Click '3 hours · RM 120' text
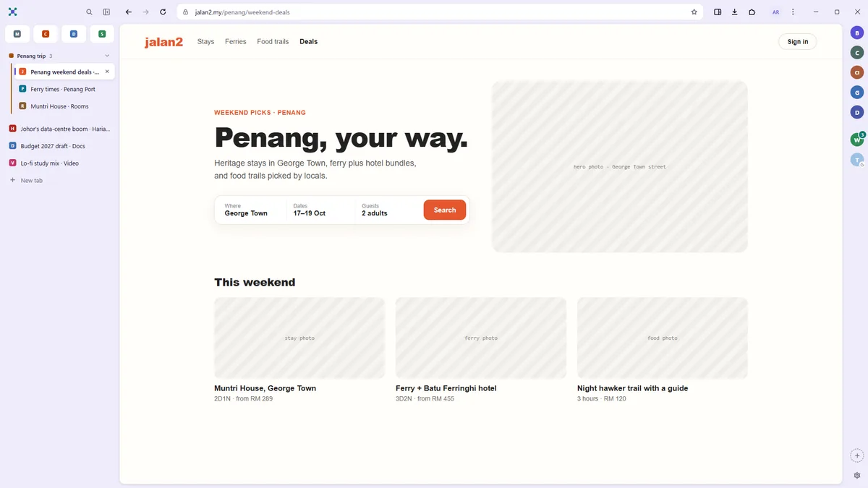The image size is (868, 488). 602,399
